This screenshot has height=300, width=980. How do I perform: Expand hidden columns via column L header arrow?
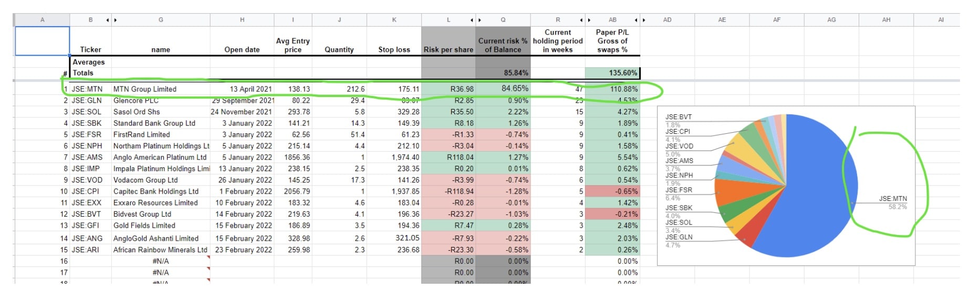(472, 20)
